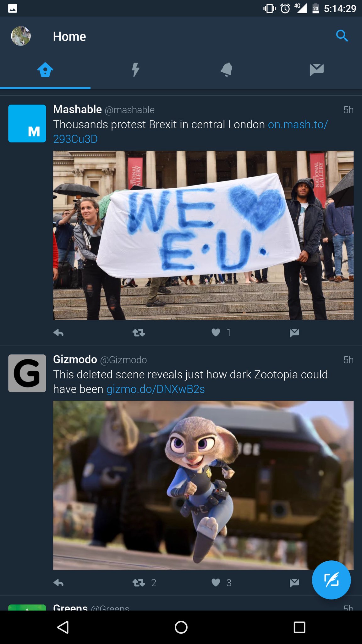
Task: Switch to the Moments lightning tab
Action: (x=136, y=69)
